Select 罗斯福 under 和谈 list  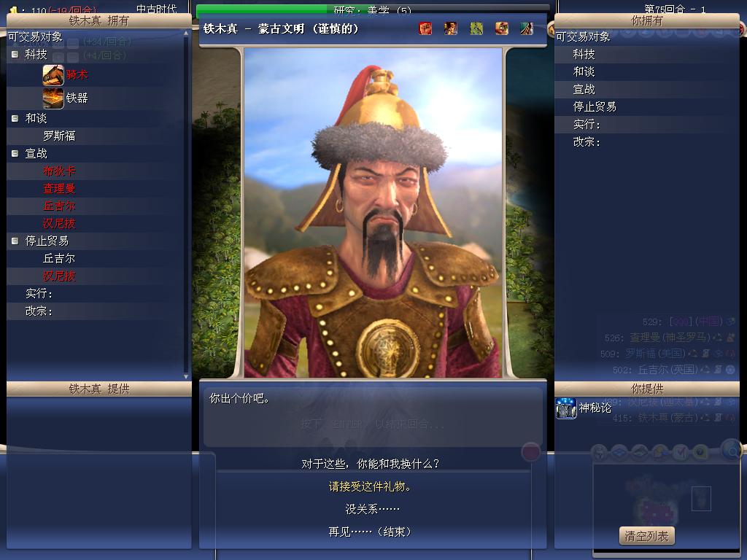tap(59, 136)
